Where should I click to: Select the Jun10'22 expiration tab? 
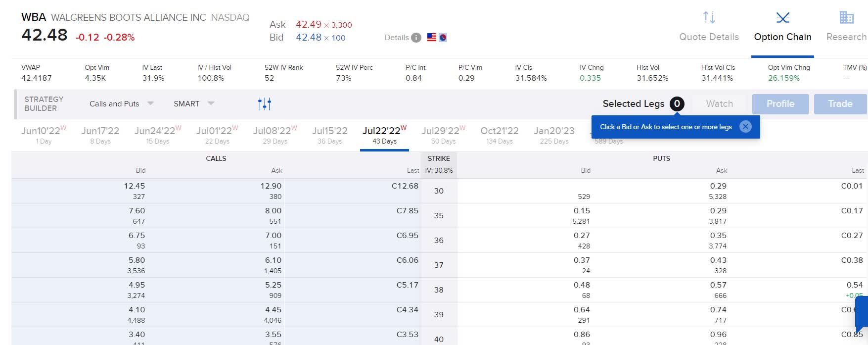(44, 135)
